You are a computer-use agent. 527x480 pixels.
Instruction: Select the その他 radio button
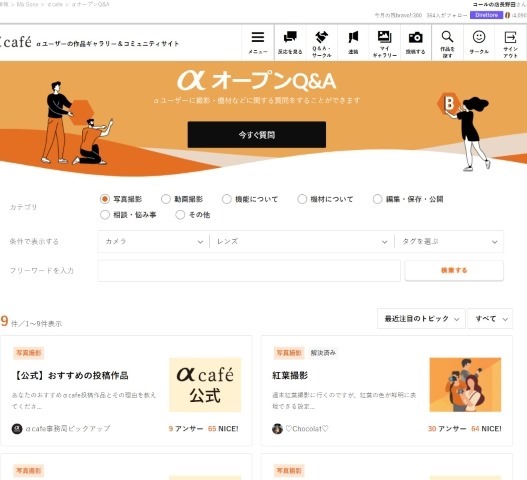(x=180, y=214)
